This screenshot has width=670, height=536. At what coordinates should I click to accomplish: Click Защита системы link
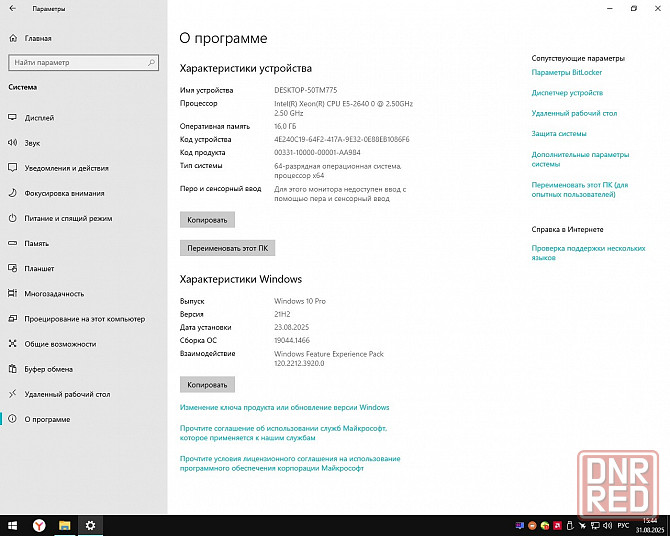pos(559,133)
